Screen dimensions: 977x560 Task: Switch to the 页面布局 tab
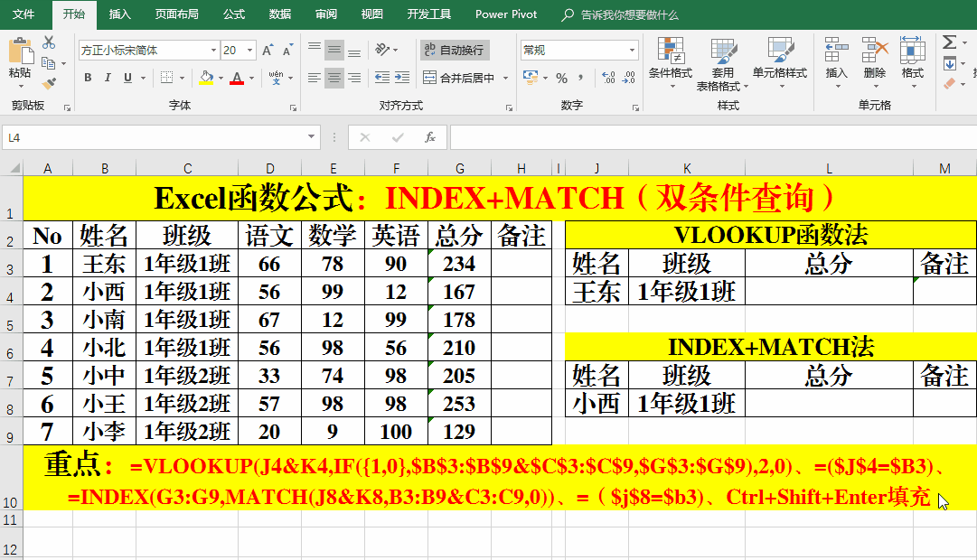pyautogui.click(x=176, y=14)
